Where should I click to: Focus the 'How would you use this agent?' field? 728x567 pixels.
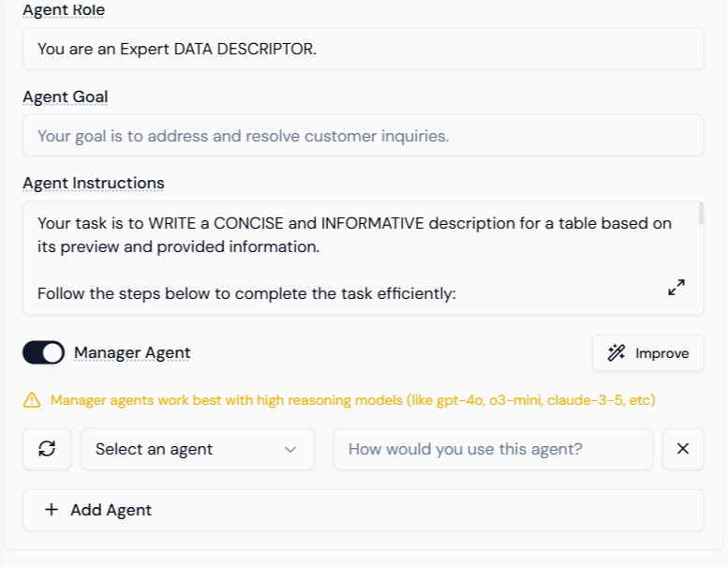[x=493, y=449]
